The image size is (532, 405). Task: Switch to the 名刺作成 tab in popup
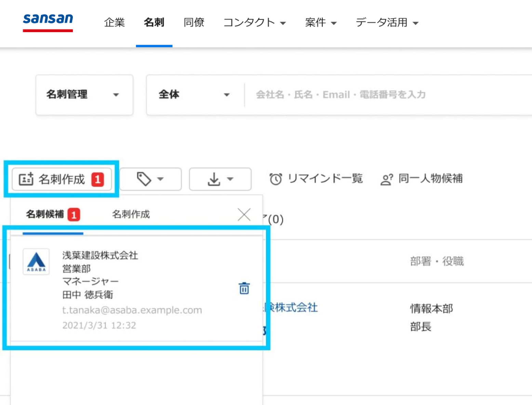pos(131,214)
